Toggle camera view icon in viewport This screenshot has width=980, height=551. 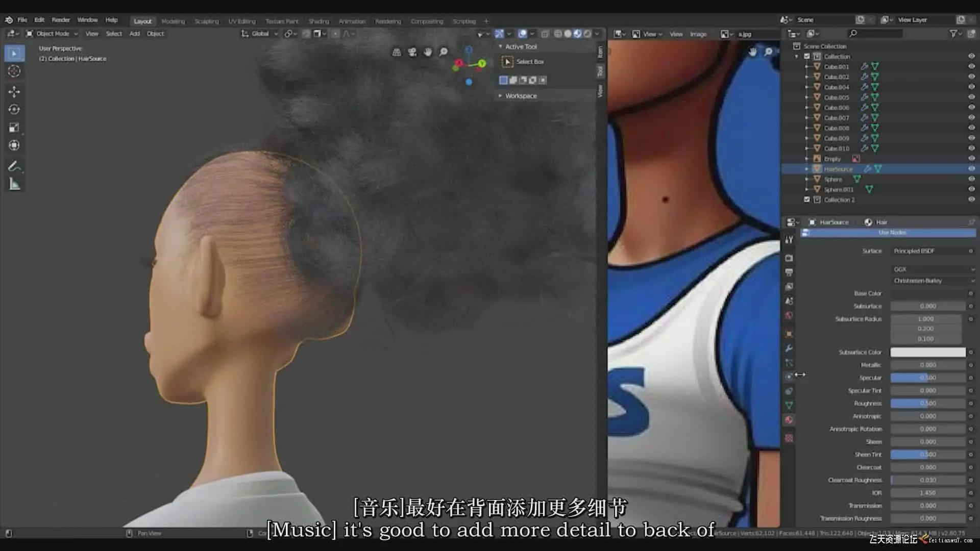click(x=412, y=52)
